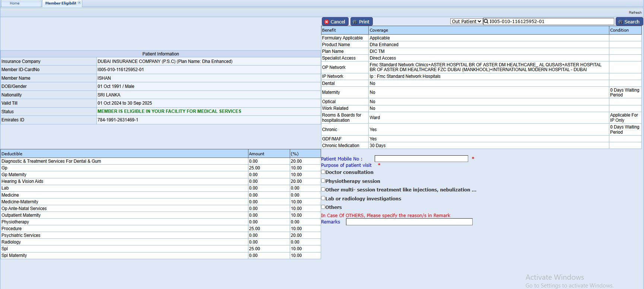This screenshot has height=289, width=644.
Task: Select the Others purpose checkbox
Action: pyautogui.click(x=323, y=207)
